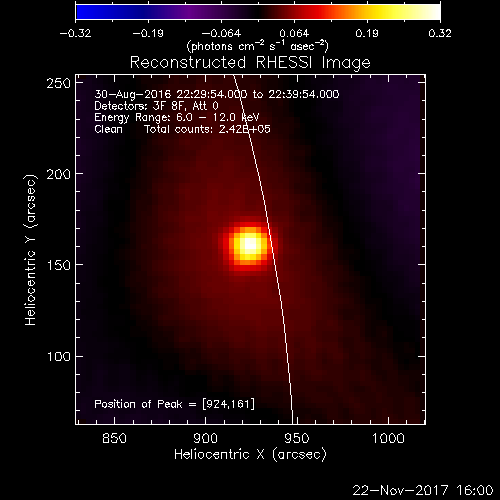500x500 pixels.
Task: Click Y-axis tick label '100'
Action: tap(59, 357)
